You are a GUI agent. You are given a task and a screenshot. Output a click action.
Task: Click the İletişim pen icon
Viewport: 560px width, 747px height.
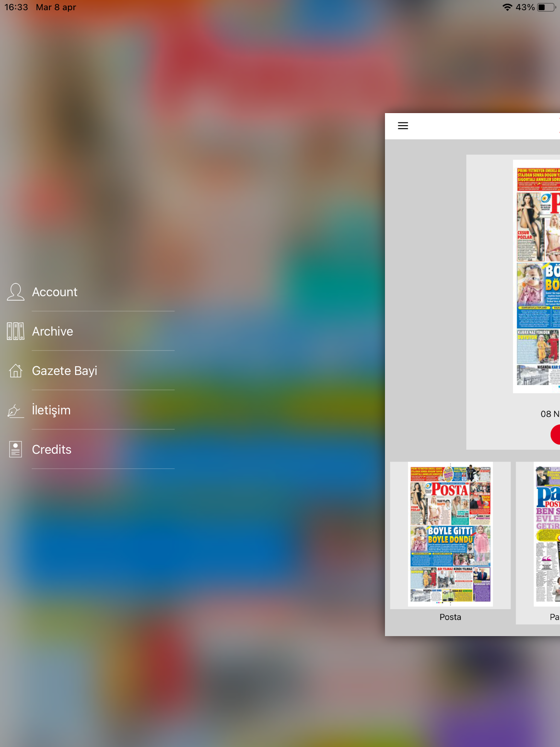[x=16, y=410]
